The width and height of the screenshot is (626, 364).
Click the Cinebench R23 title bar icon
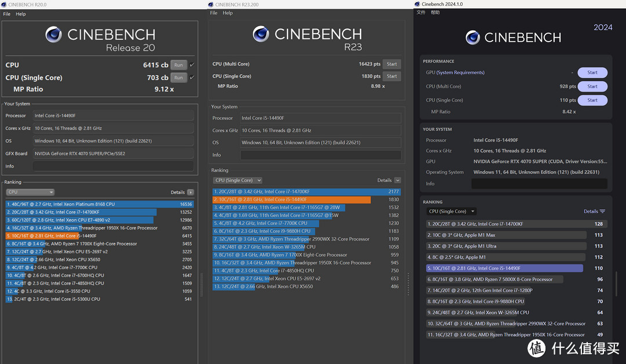pos(211,5)
